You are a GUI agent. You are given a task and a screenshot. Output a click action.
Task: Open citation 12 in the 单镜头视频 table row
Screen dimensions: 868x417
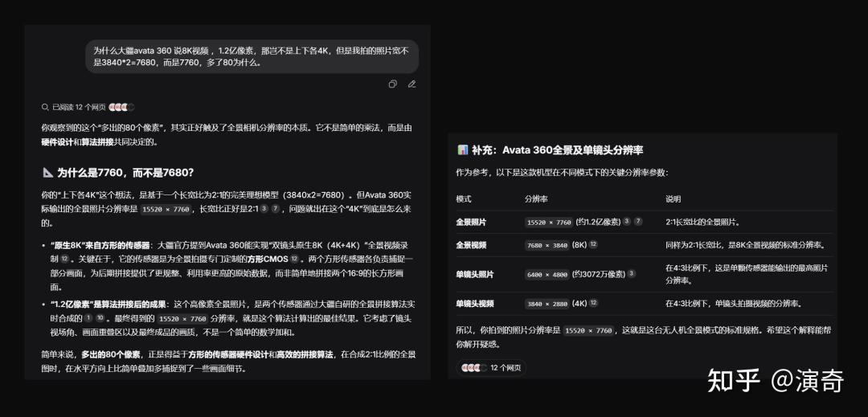(593, 303)
